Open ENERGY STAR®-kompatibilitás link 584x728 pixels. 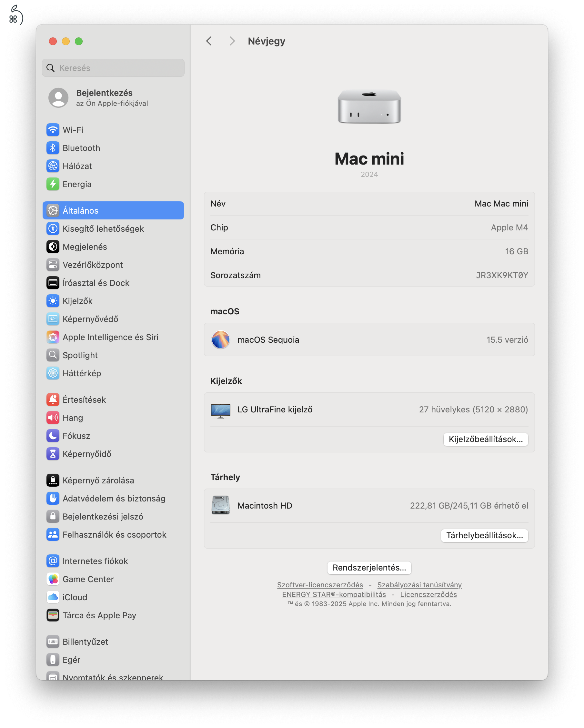pos(334,595)
